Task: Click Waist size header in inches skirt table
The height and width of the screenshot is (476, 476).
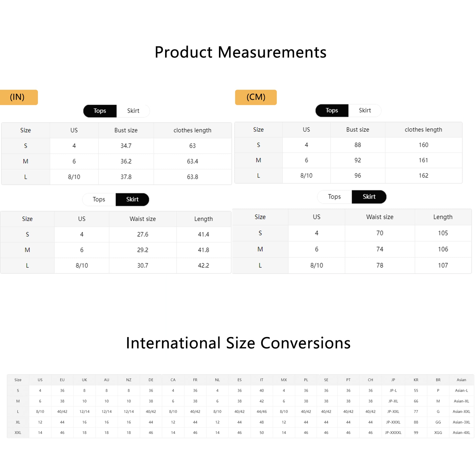Action: click(x=143, y=219)
